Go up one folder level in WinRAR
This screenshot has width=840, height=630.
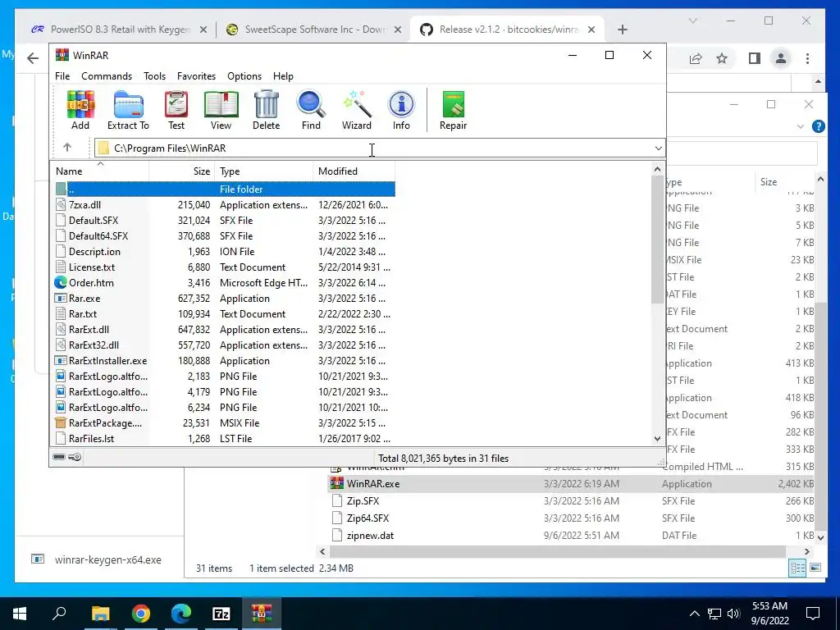pos(67,148)
